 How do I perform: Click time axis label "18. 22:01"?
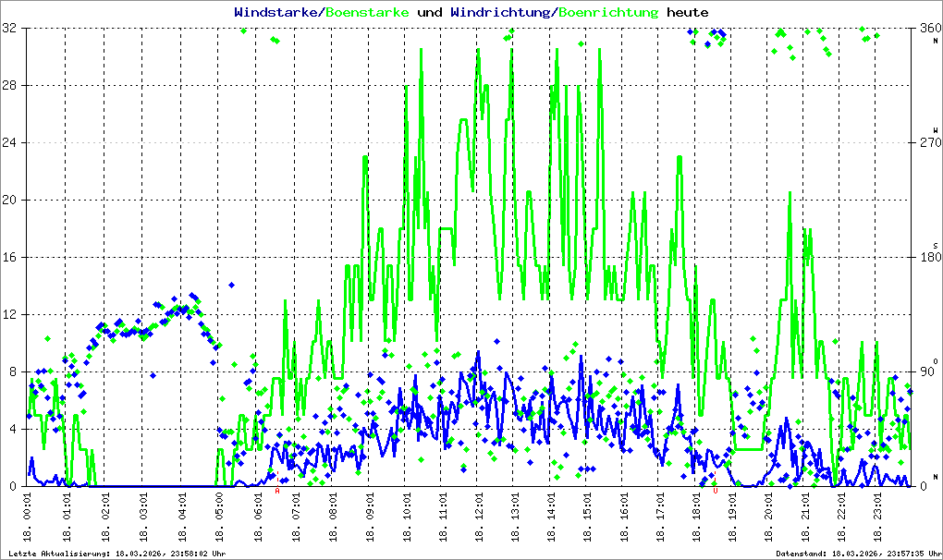coord(840,517)
